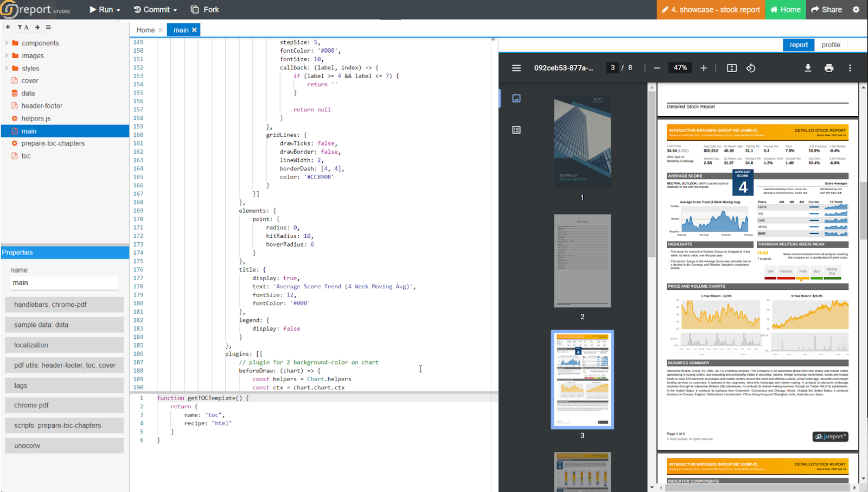Open entity tree hamburger menu
Screen dimensions: 868x492
coord(48,27)
